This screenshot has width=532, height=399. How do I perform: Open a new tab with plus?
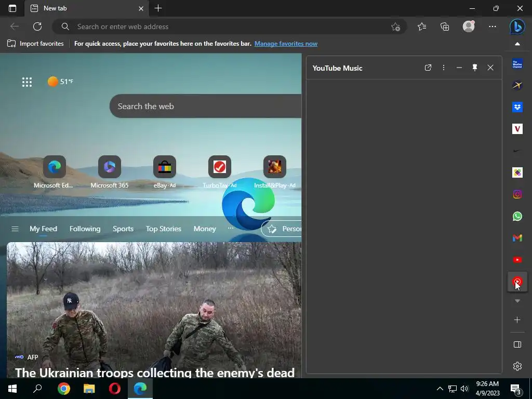[x=158, y=8]
